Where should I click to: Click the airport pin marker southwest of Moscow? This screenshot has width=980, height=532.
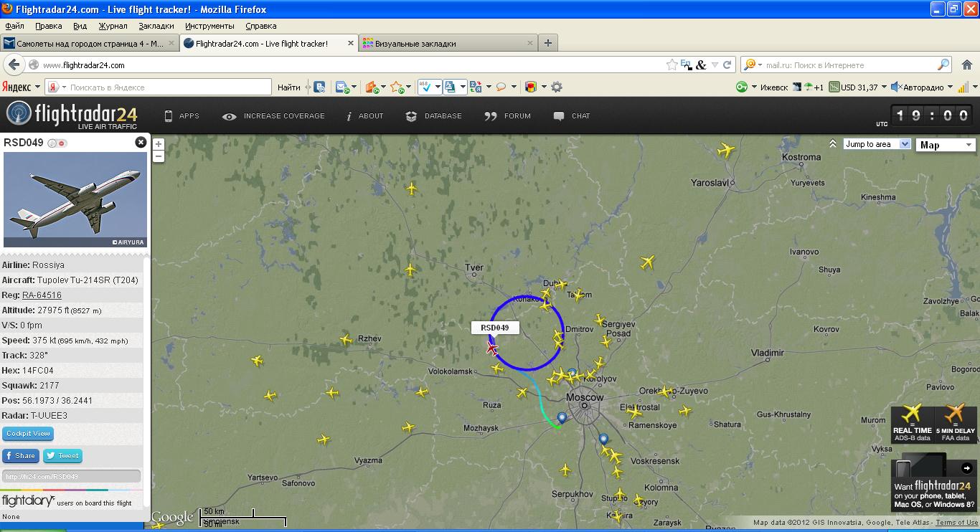coord(562,418)
